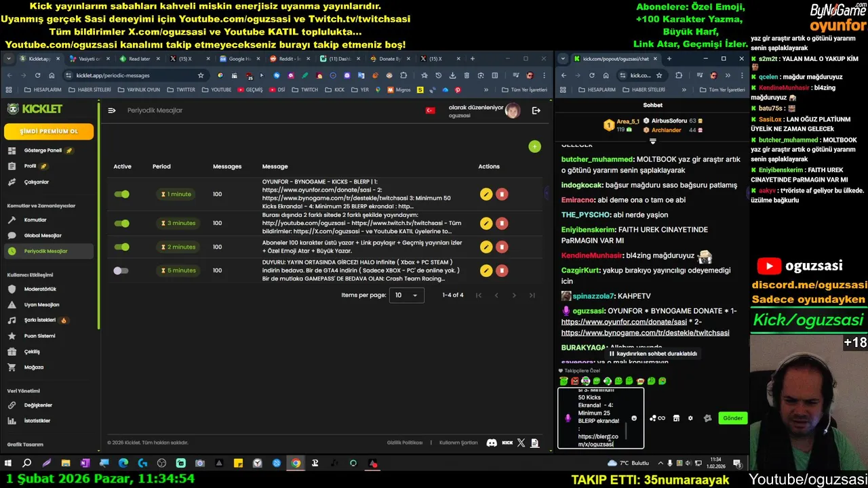Image resolution: width=868 pixels, height=488 pixels.
Task: Click the chat settings gear icon
Action: [x=690, y=418]
